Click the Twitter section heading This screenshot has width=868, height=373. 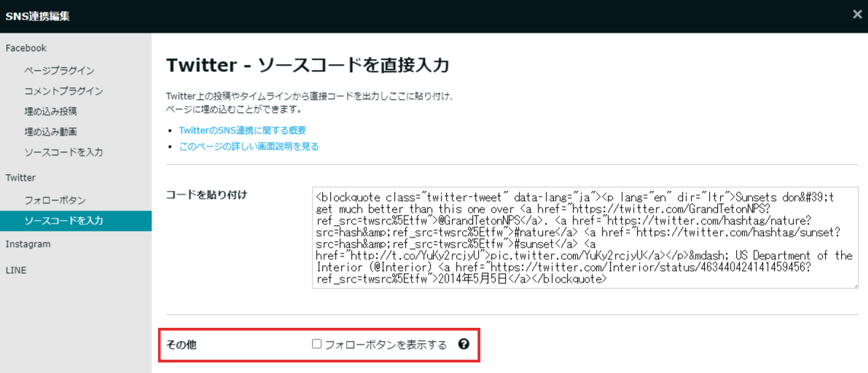pos(20,178)
